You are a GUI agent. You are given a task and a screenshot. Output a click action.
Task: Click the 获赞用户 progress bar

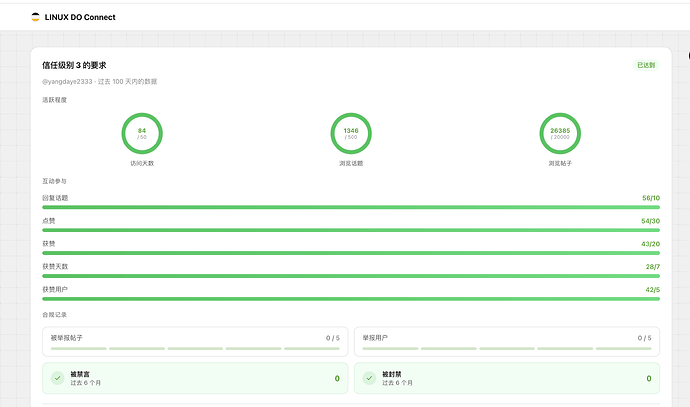(x=351, y=299)
